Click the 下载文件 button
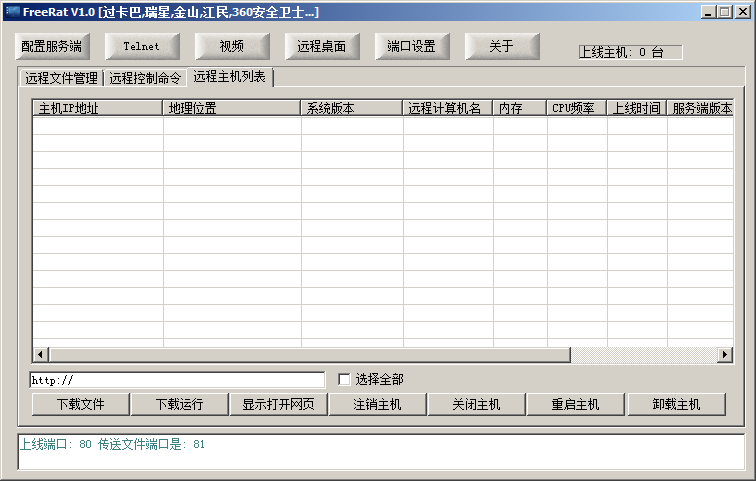 coord(81,404)
